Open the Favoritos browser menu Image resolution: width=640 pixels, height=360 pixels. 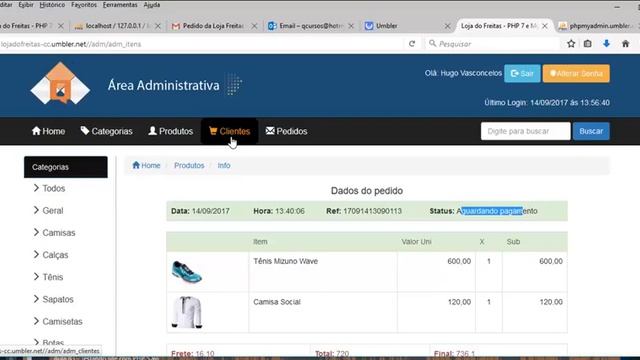tap(84, 5)
